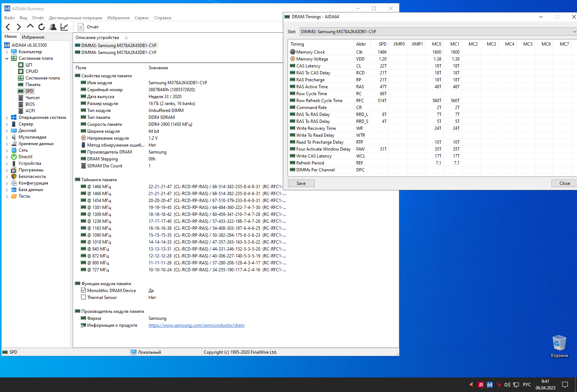
Task: Click the DirectX icon in the tree
Action: (14, 157)
